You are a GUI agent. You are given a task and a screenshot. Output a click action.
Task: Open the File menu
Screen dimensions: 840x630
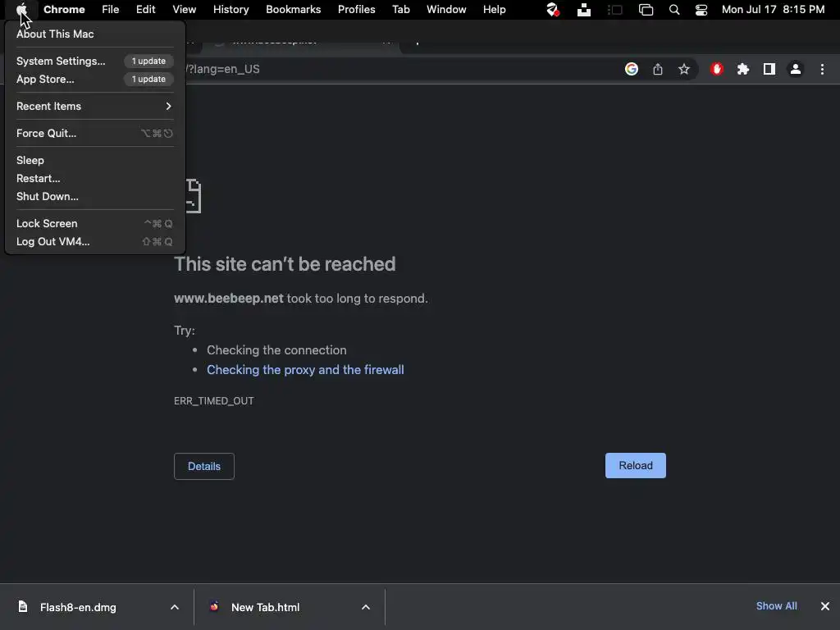coord(111,9)
